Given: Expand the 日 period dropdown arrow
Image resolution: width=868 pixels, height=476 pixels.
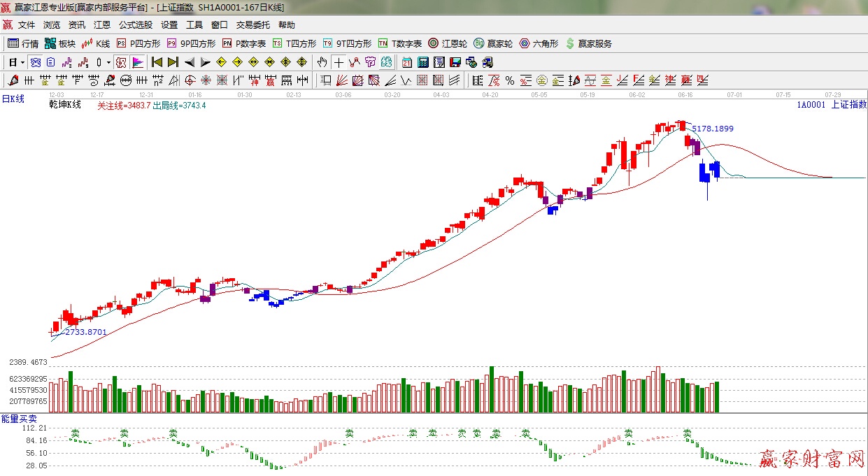Looking at the screenshot, I should pyautogui.click(x=22, y=62).
